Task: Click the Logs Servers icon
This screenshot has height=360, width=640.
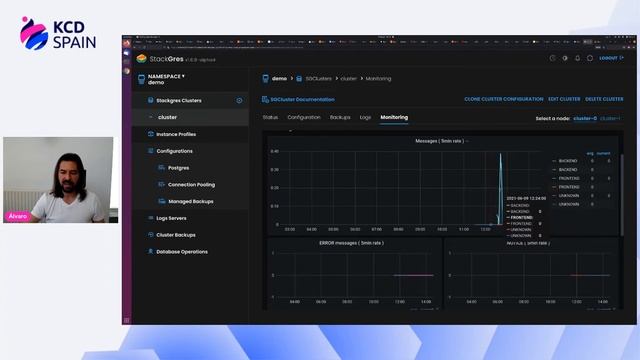Action: pyautogui.click(x=150, y=218)
